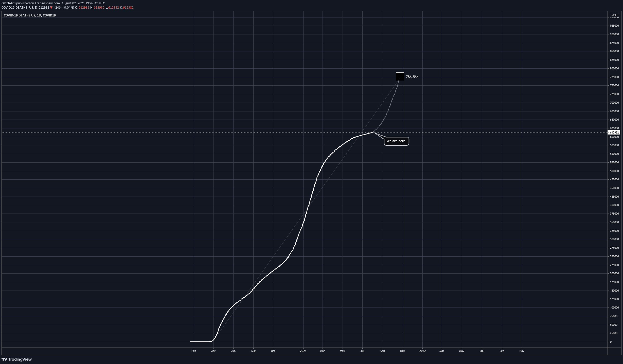Viewport: 623px width, 364px height.
Task: Click the TradingView logo at the bottom left
Action: click(17, 359)
